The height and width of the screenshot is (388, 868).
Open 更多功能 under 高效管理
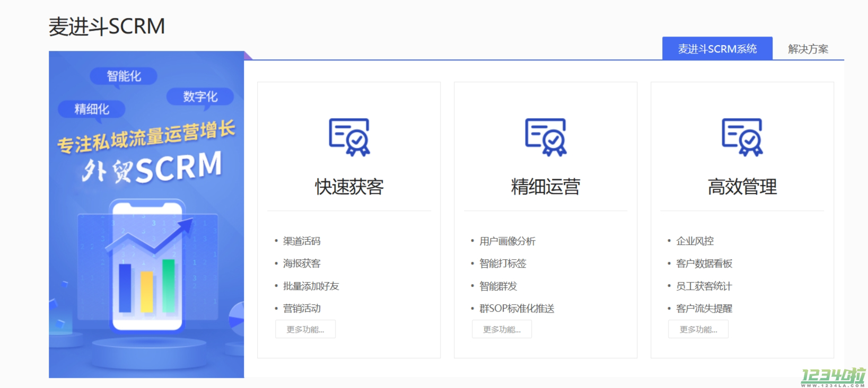[698, 329]
